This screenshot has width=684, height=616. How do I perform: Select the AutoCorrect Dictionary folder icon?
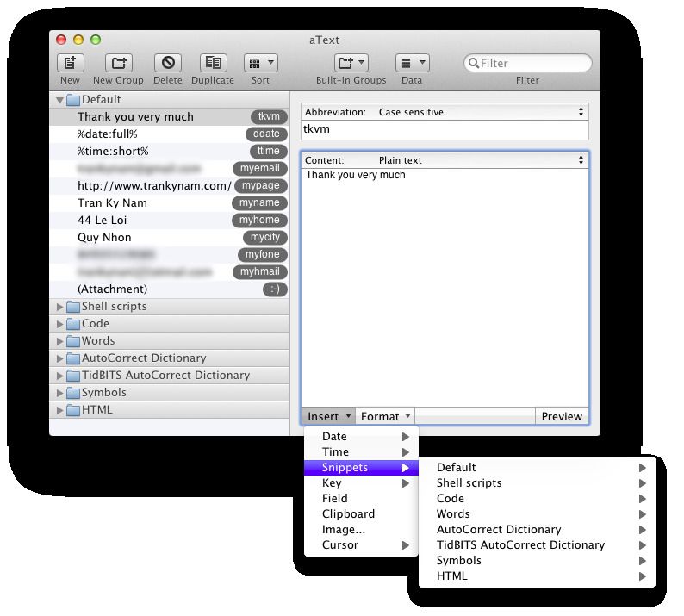pyautogui.click(x=73, y=358)
